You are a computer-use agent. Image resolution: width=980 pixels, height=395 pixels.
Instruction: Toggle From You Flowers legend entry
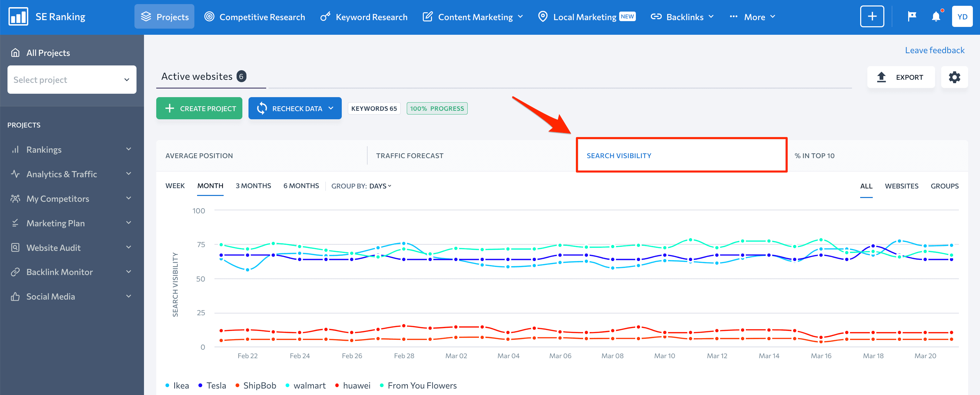(x=418, y=385)
